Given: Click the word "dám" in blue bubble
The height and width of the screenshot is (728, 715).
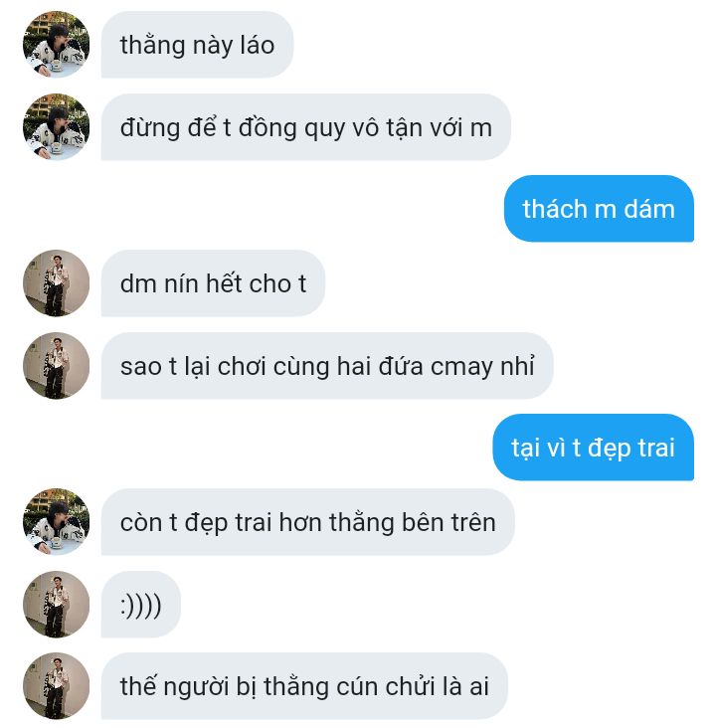Looking at the screenshot, I should [649, 209].
